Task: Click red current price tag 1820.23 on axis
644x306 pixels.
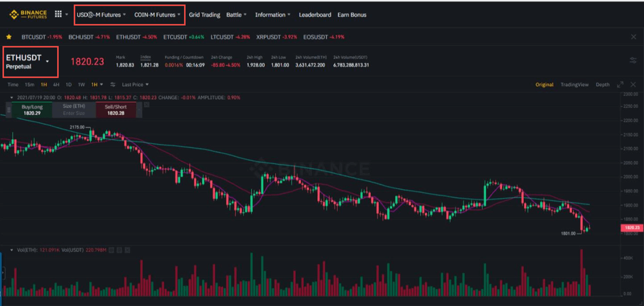Action: pos(632,228)
